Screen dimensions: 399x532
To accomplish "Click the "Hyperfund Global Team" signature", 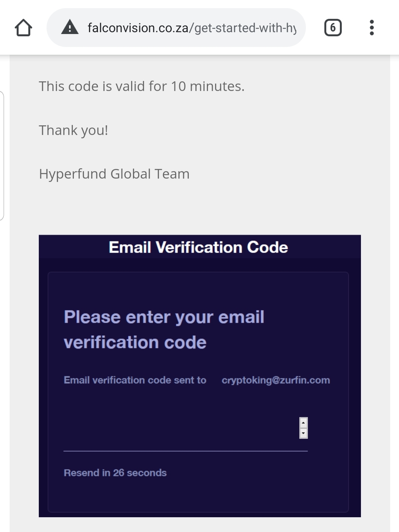I will click(114, 174).
